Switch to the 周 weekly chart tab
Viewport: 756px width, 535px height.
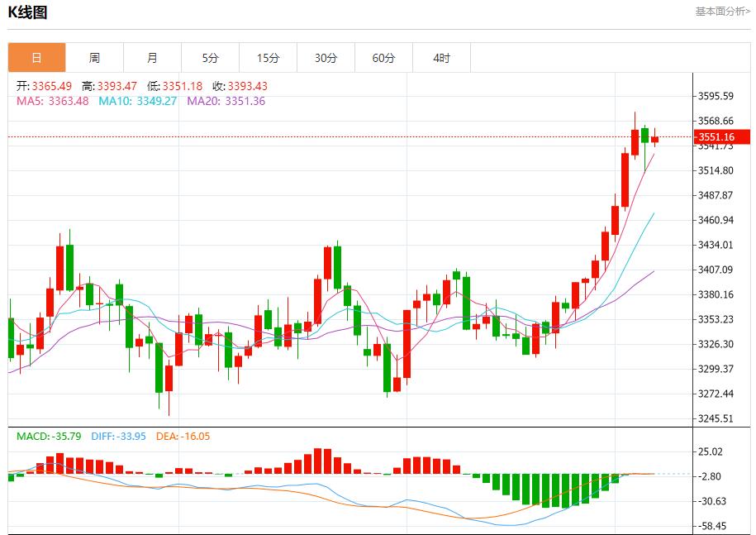(93, 57)
